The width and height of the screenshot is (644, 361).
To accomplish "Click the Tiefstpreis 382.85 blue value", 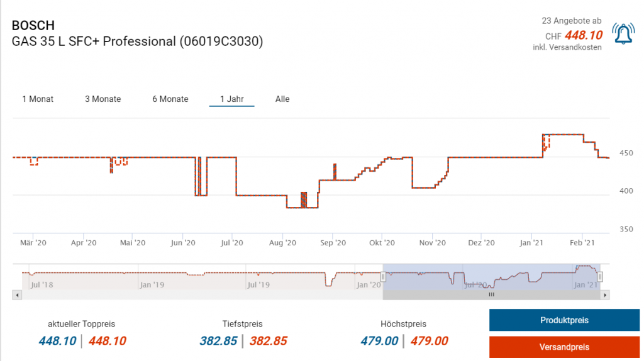I will [219, 341].
